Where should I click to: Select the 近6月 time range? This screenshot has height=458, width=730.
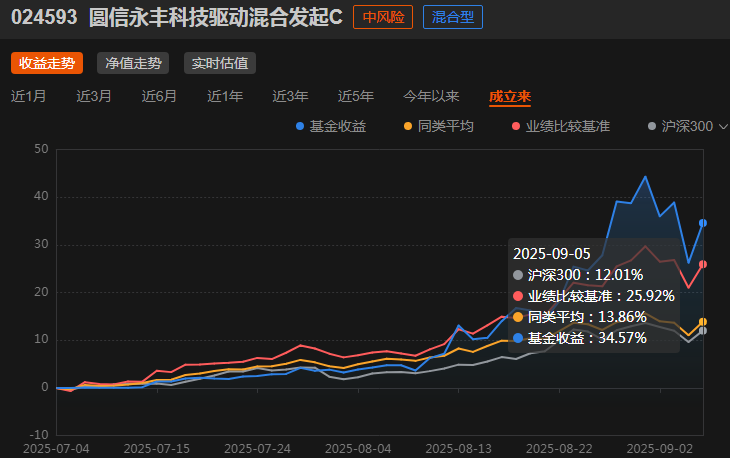(x=159, y=96)
